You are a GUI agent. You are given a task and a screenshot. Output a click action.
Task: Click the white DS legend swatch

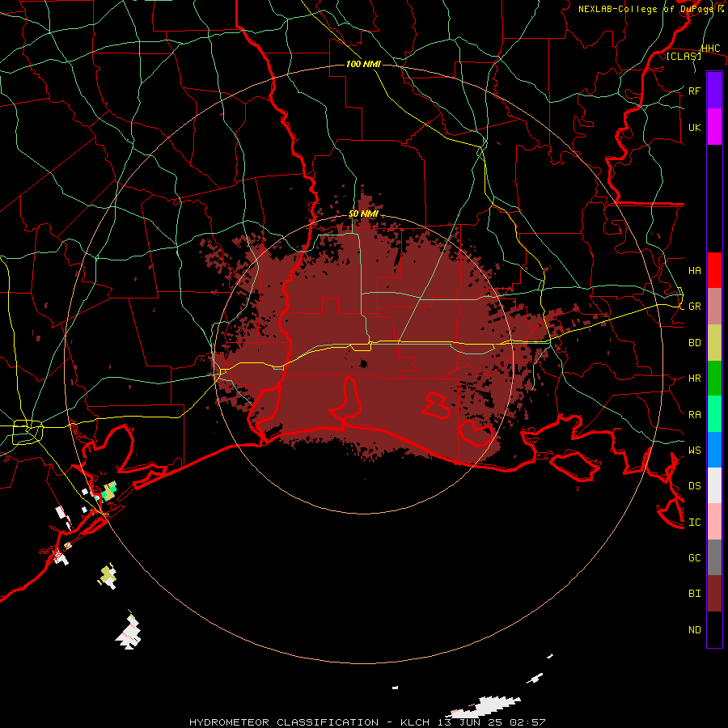pos(714,485)
